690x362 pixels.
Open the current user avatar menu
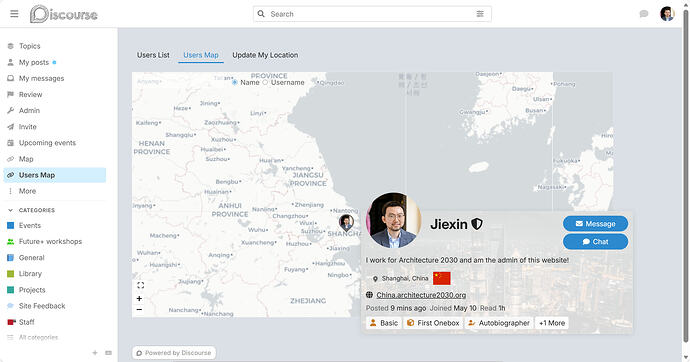point(667,14)
